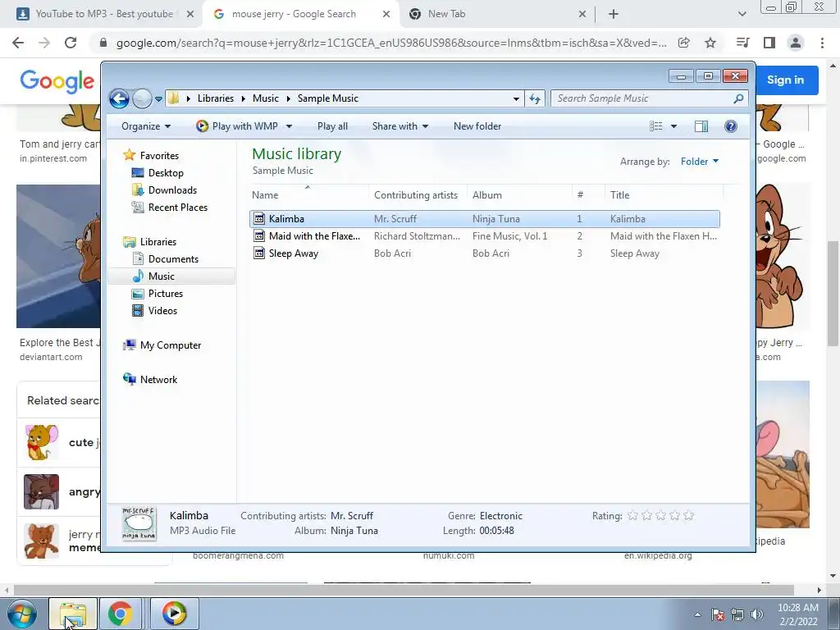The image size is (840, 630).
Task: Click the Kalimba album art thumbnail
Action: tap(139, 523)
